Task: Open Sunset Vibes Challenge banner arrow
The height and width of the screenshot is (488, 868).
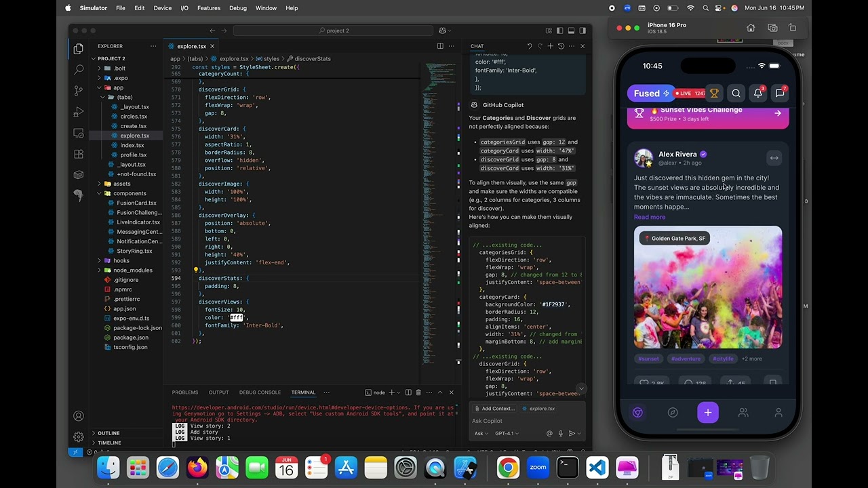Action: 778,114
